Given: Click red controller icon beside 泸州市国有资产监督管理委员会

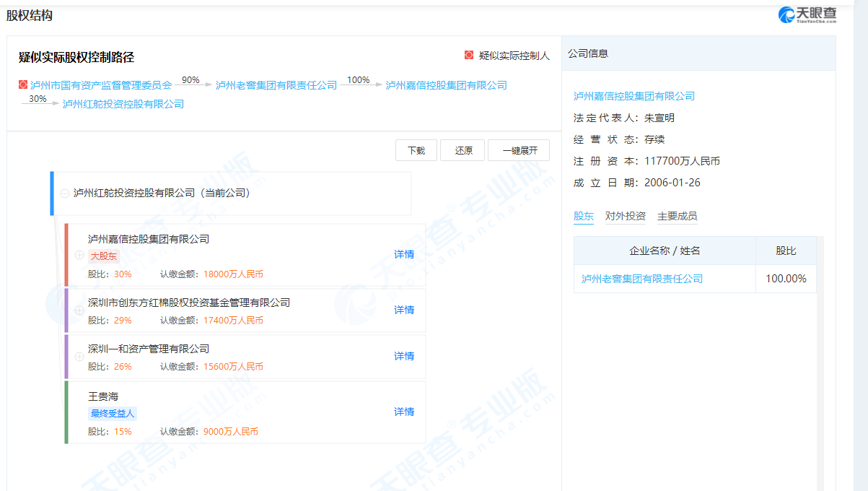Looking at the screenshot, I should (x=23, y=85).
